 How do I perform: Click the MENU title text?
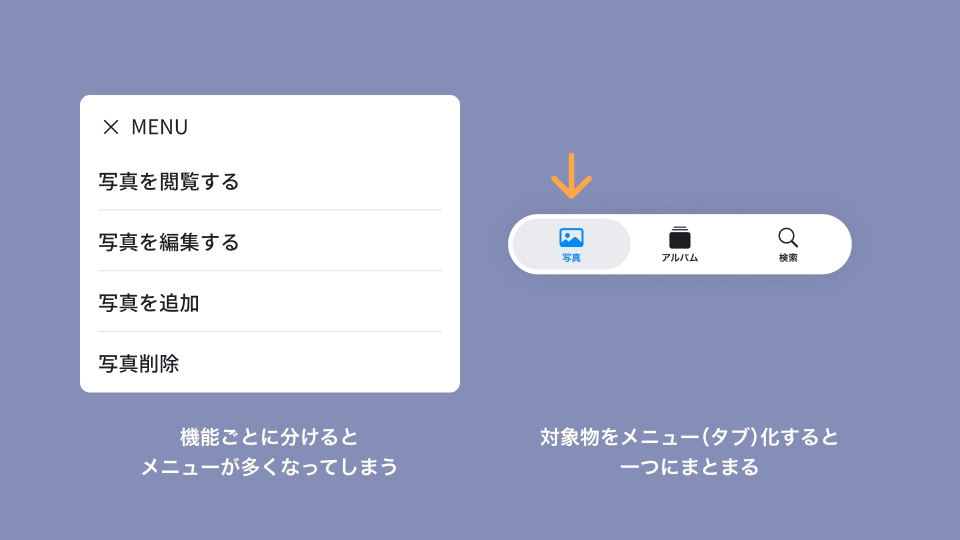pyautogui.click(x=160, y=127)
